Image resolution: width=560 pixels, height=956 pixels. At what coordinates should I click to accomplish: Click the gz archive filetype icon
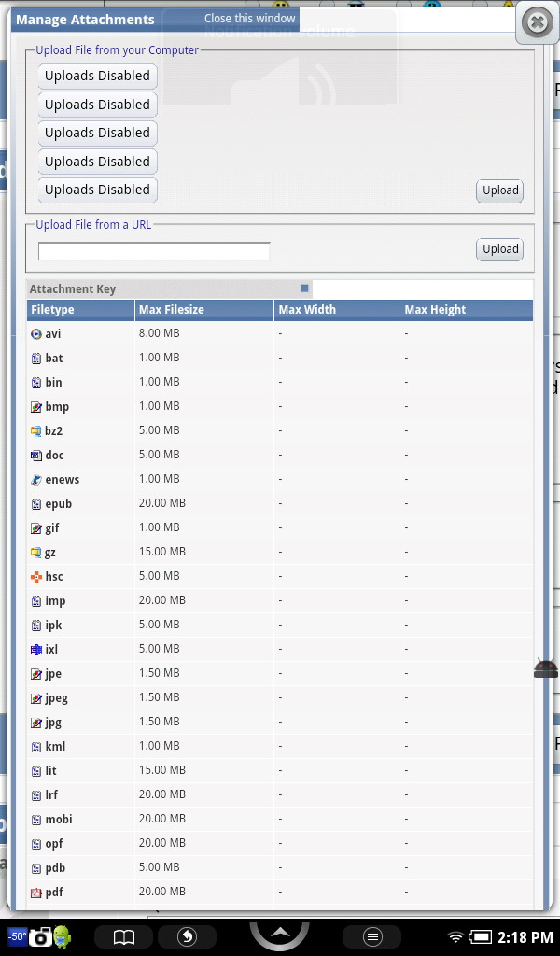tap(36, 553)
